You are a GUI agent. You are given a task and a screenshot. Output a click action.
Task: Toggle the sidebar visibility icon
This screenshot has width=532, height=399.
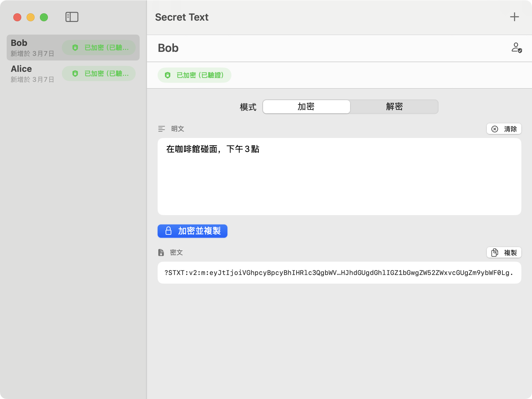[72, 17]
